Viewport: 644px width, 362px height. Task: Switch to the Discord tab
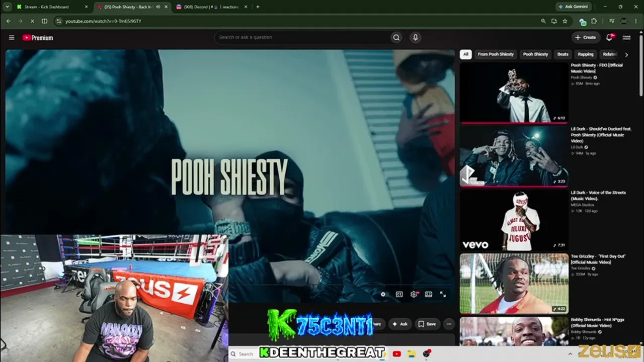coord(211,7)
